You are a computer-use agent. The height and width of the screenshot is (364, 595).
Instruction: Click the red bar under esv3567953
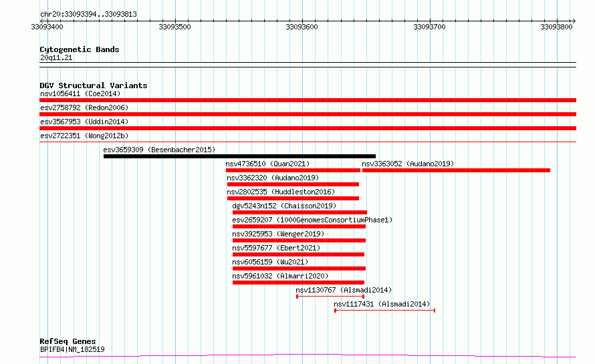(308, 128)
